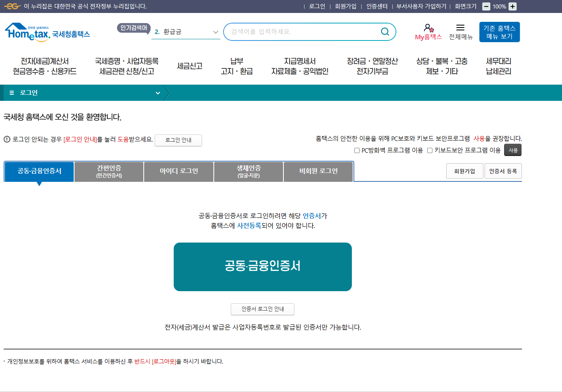
Task: Click the hamburger icon in the 로그인 bar
Action: coord(11,93)
